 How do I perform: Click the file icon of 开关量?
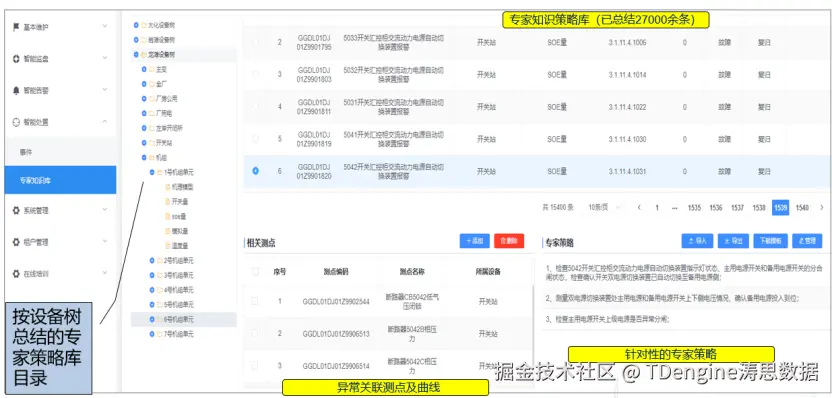point(168,202)
